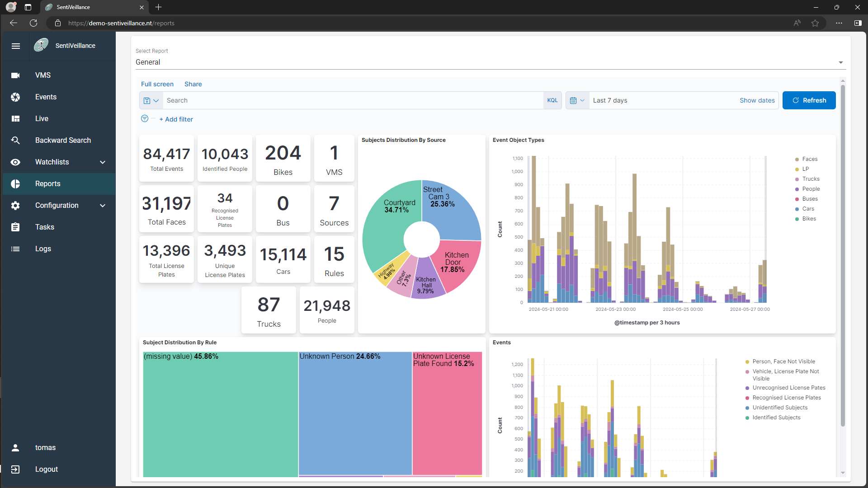This screenshot has width=868, height=488.
Task: Click the Full screen link
Action: (157, 84)
